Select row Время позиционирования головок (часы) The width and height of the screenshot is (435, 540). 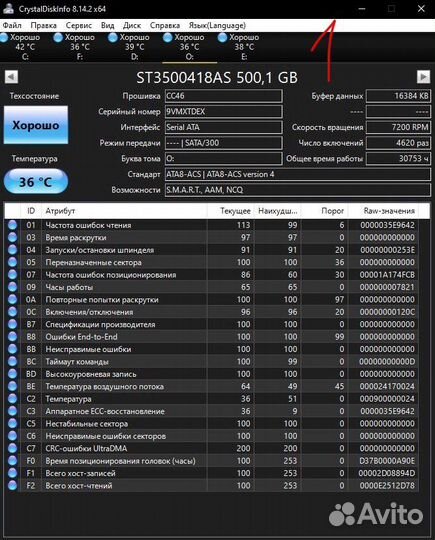coord(212,461)
